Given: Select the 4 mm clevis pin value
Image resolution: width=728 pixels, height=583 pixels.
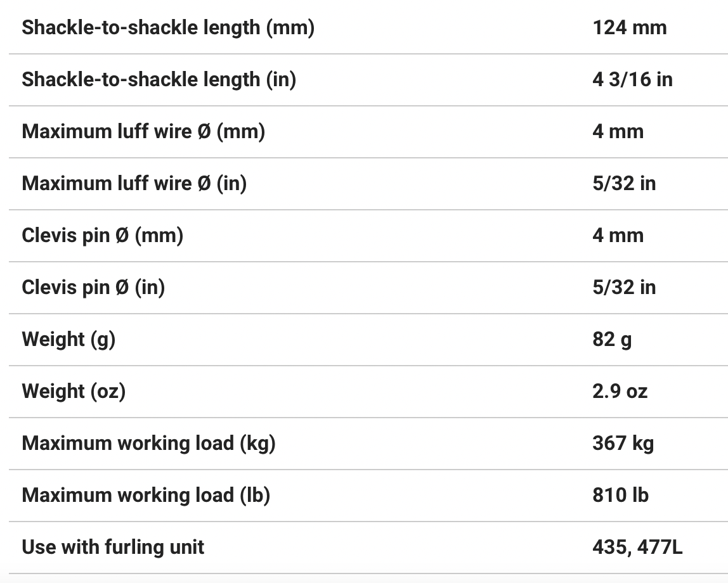Looking at the screenshot, I should click(x=618, y=236).
